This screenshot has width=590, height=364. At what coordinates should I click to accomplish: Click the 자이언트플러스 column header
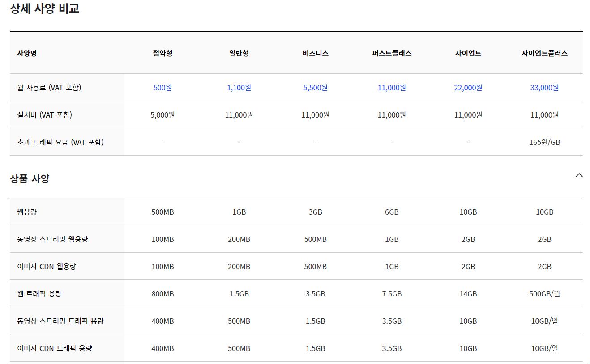click(x=545, y=53)
